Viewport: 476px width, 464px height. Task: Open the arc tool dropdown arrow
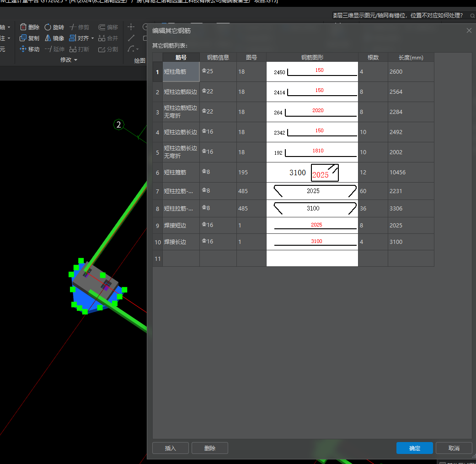pyautogui.click(x=138, y=49)
